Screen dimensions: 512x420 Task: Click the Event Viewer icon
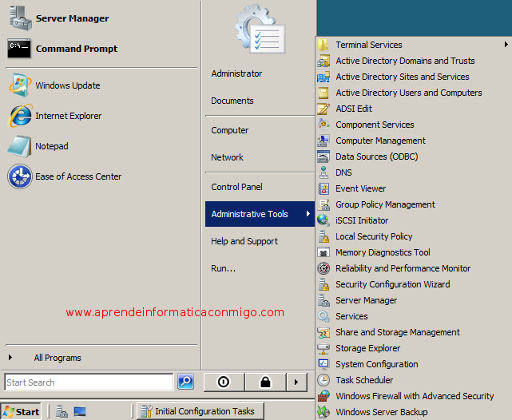coord(323,188)
